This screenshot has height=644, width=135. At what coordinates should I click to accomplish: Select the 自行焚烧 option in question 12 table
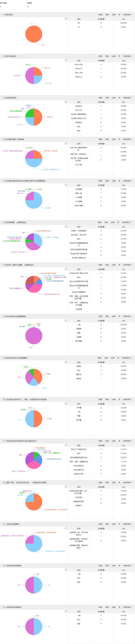pos(79,497)
